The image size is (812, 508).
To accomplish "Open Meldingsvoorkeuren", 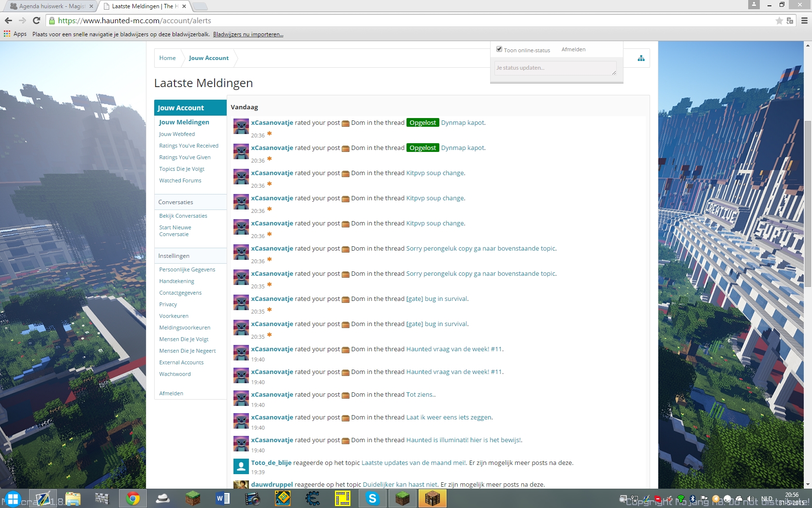I will click(x=185, y=328).
